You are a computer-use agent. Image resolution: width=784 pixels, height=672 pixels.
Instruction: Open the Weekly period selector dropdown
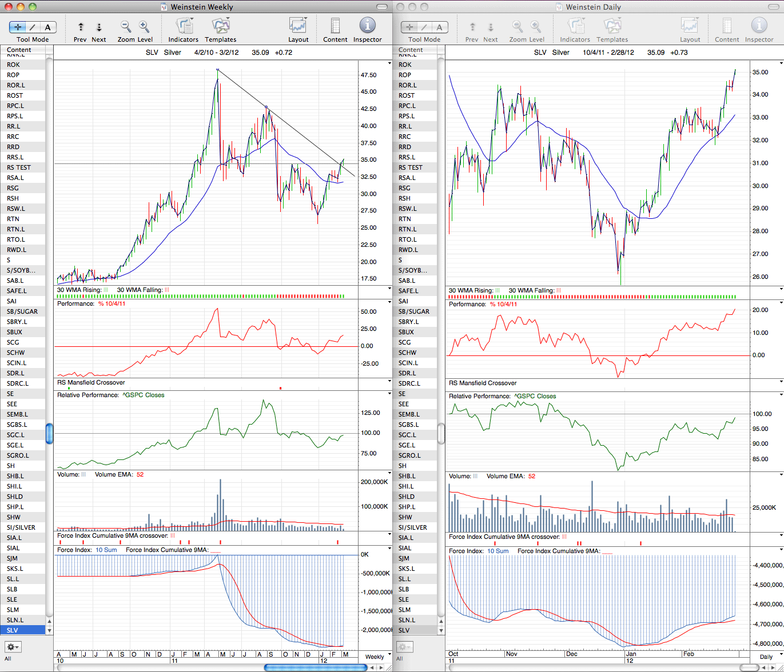coord(376,657)
